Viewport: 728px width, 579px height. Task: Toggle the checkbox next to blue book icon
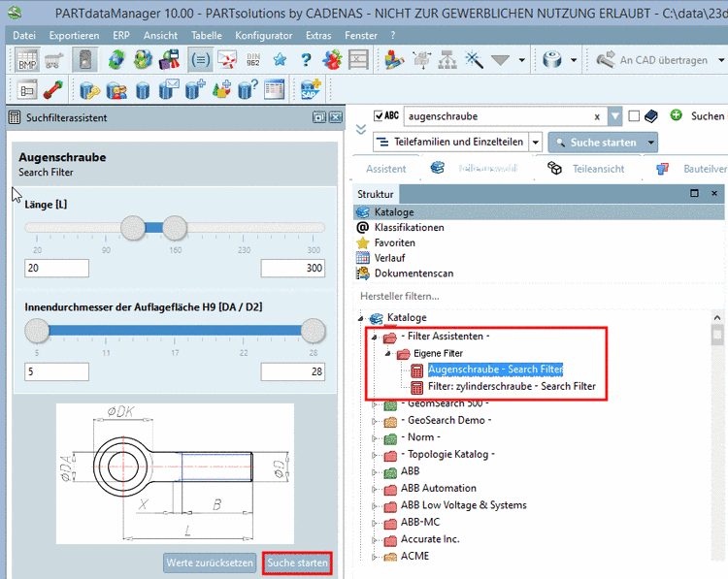(633, 116)
